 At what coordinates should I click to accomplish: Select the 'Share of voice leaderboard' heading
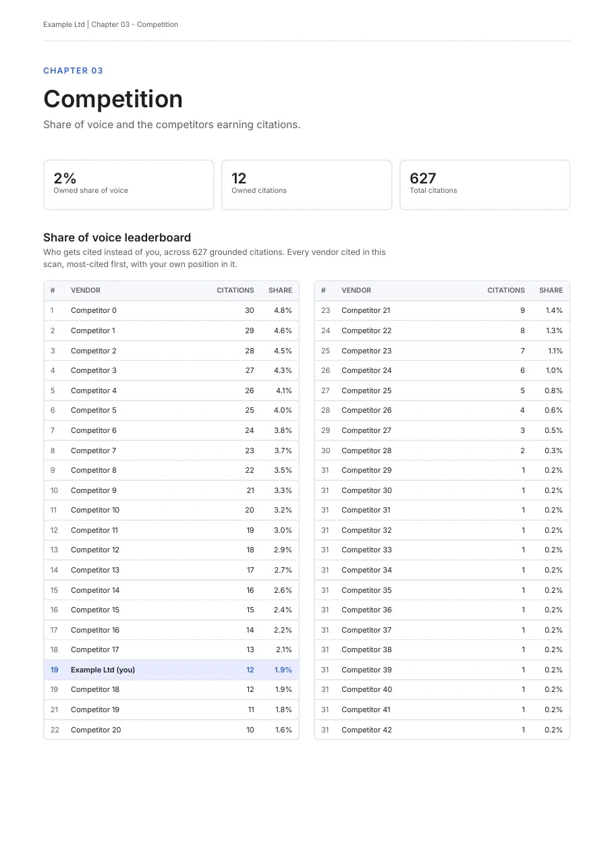click(117, 237)
